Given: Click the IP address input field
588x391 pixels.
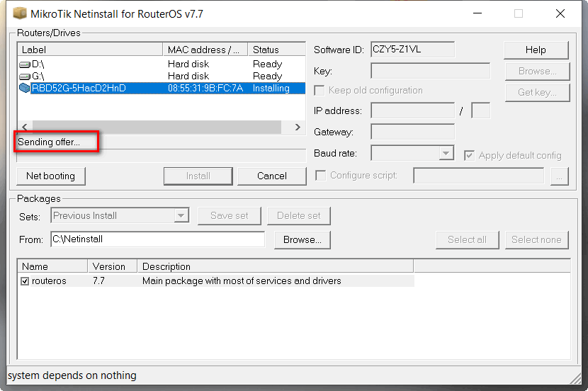Looking at the screenshot, I should (x=412, y=110).
